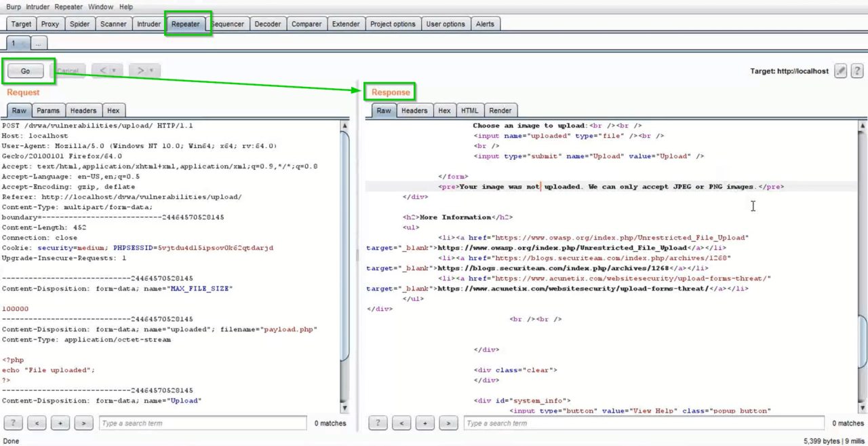Click the "?" icon in the Request search bar
This screenshot has height=446, width=868.
pos(13,423)
